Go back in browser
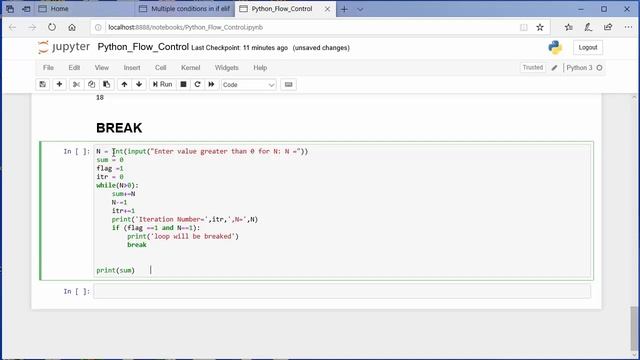The width and height of the screenshot is (640, 360). [13, 27]
